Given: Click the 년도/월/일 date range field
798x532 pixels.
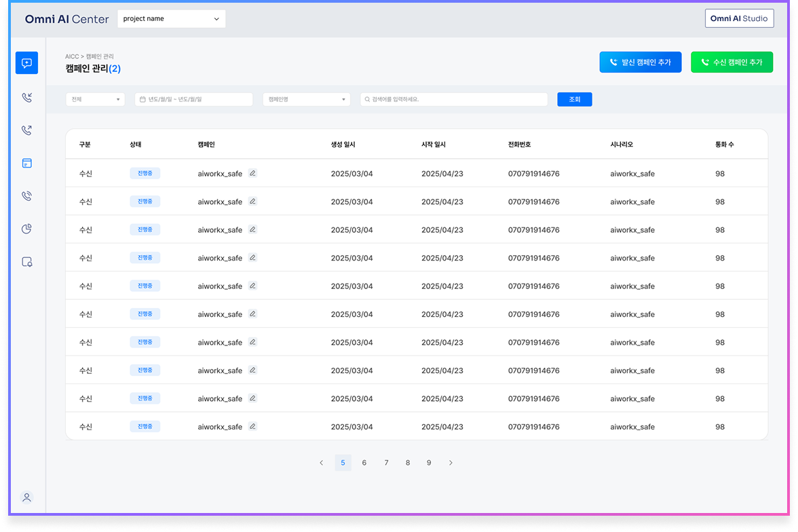Looking at the screenshot, I should click(194, 99).
